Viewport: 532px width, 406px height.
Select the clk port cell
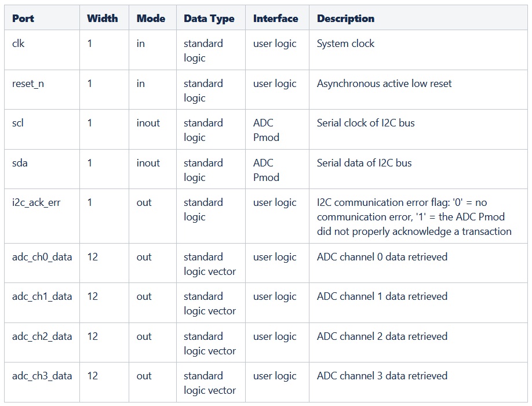point(19,43)
